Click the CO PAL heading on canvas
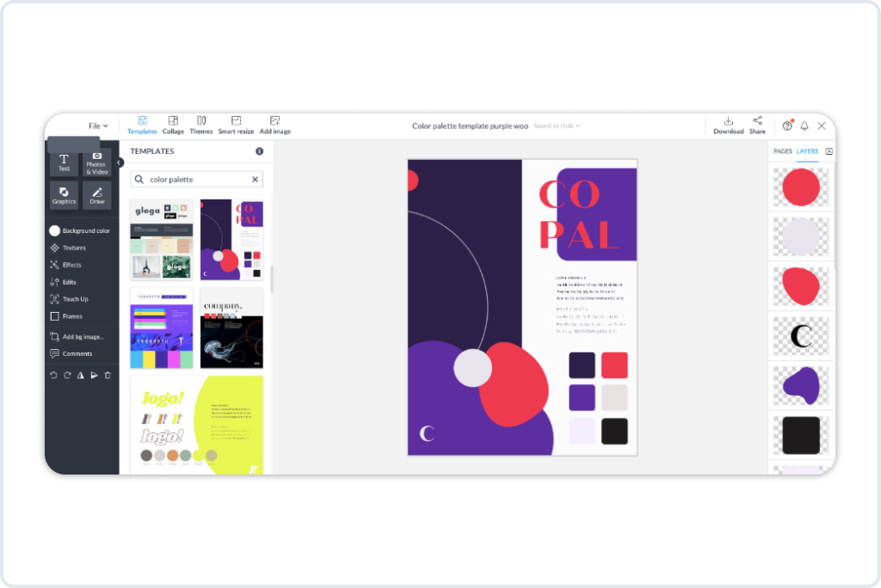The height and width of the screenshot is (588, 881). (579, 215)
